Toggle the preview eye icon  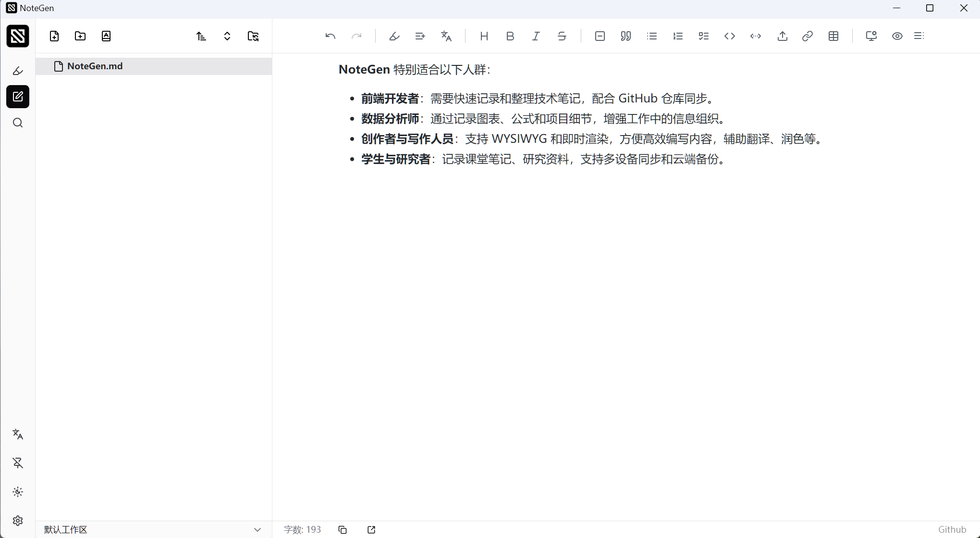897,36
